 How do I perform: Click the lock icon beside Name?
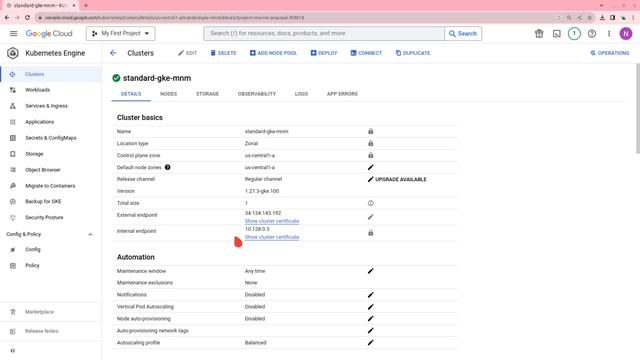coord(371,131)
